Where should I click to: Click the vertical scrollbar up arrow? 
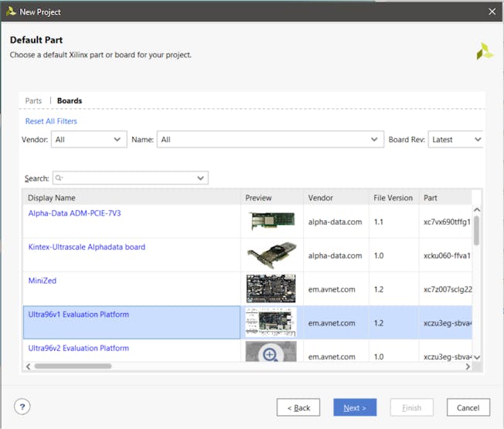(x=477, y=209)
